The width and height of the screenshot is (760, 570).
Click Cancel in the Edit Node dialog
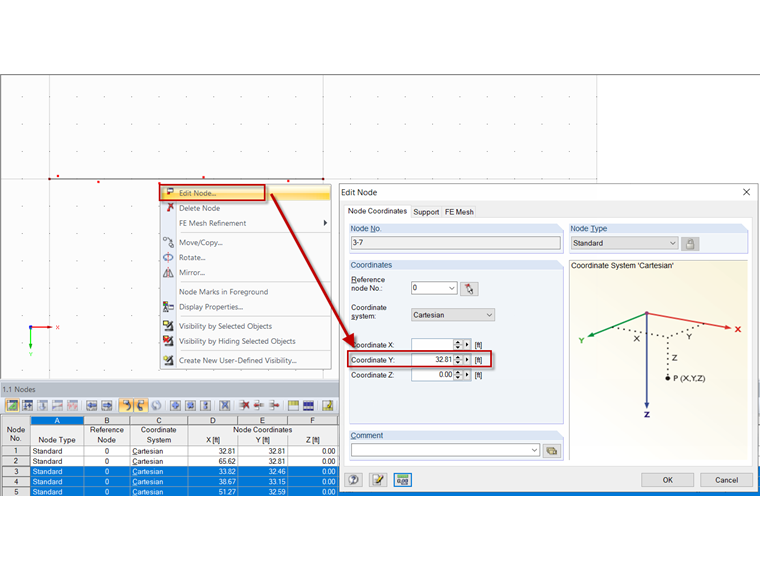(x=726, y=480)
